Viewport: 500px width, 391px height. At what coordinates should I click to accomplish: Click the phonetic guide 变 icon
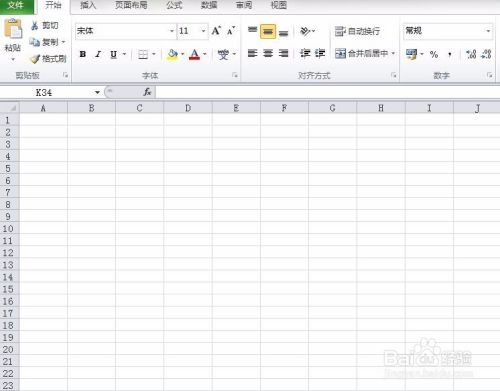pyautogui.click(x=223, y=54)
